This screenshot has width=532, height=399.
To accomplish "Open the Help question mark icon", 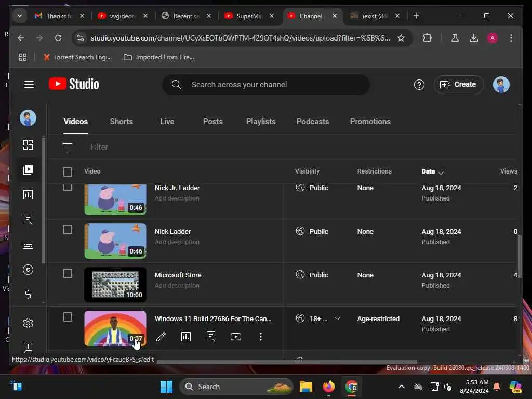I will click(x=419, y=85).
